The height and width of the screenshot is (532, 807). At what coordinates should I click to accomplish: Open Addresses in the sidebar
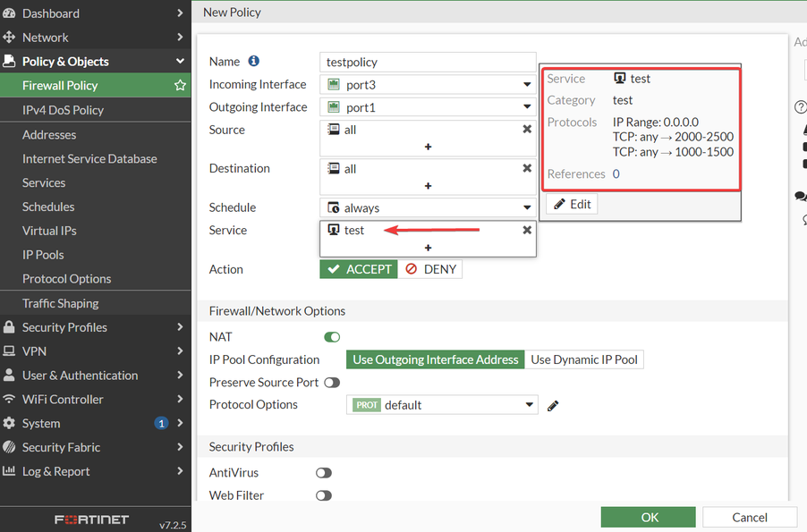(49, 135)
